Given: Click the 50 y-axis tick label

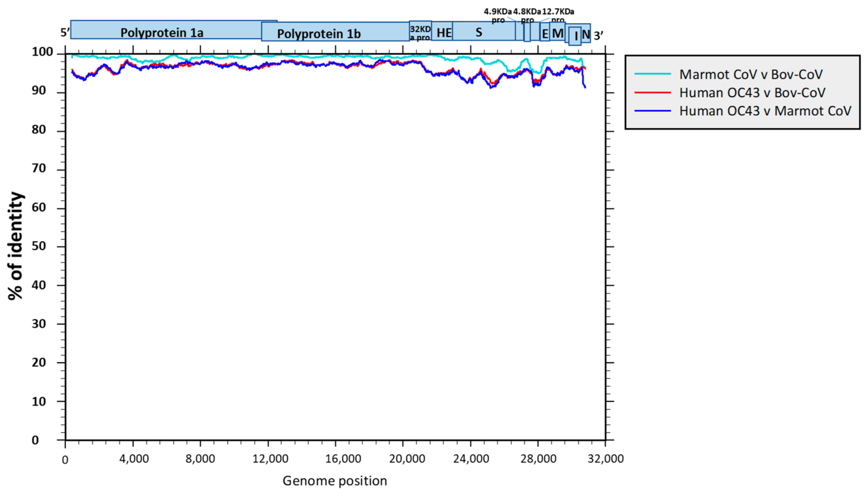Looking at the screenshot, I should click(x=39, y=246).
